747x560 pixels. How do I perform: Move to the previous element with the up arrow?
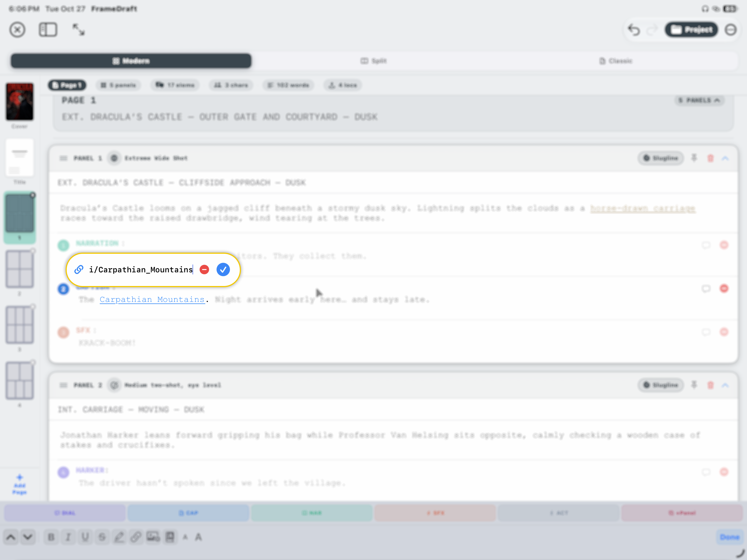click(x=11, y=537)
